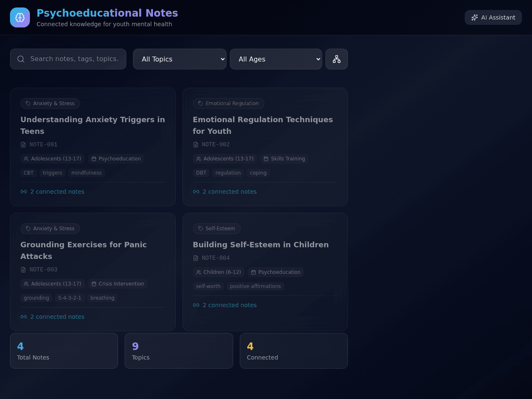The image size is (532, 399).
Task: Select Adolescents (13-17) chip on NOTE-003 card
Action: (52, 284)
